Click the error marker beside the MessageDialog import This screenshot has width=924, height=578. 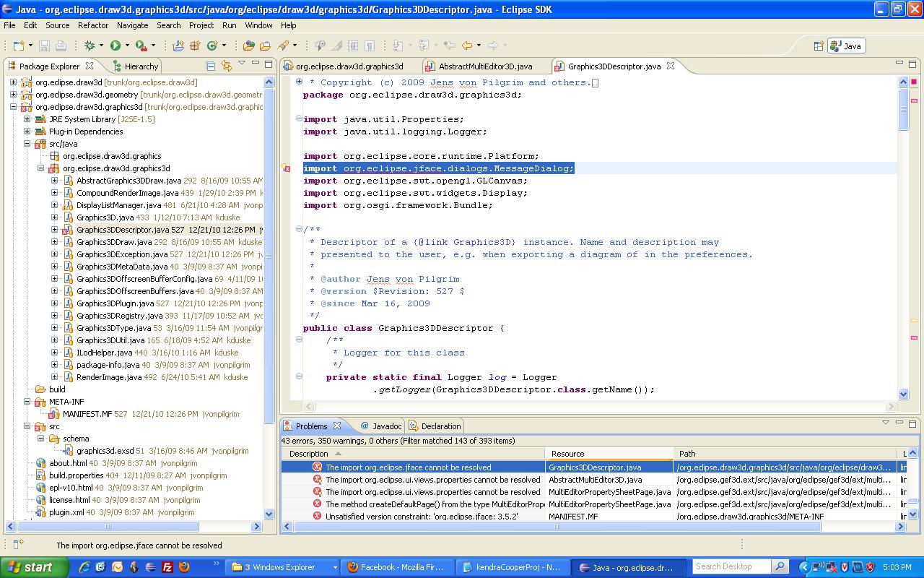[x=287, y=168]
